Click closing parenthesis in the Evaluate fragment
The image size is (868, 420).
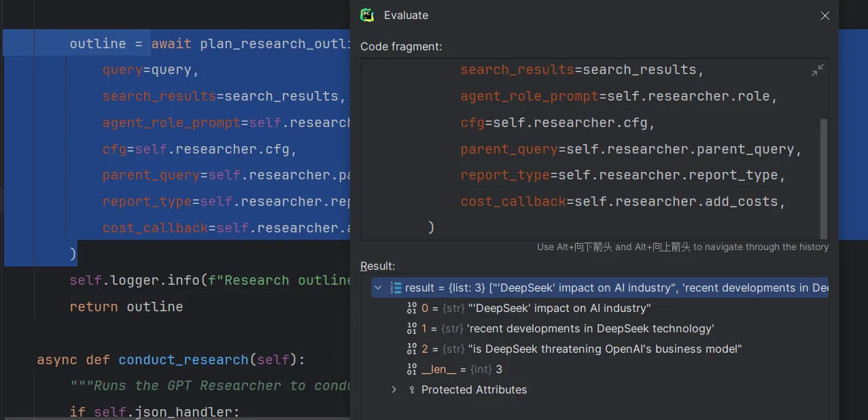(431, 228)
